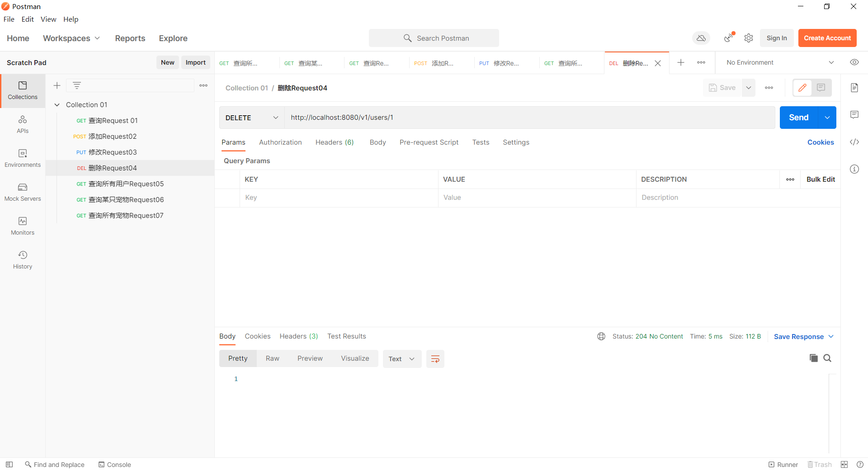Expand the Send button options arrow
The height and width of the screenshot is (471, 868).
point(827,118)
